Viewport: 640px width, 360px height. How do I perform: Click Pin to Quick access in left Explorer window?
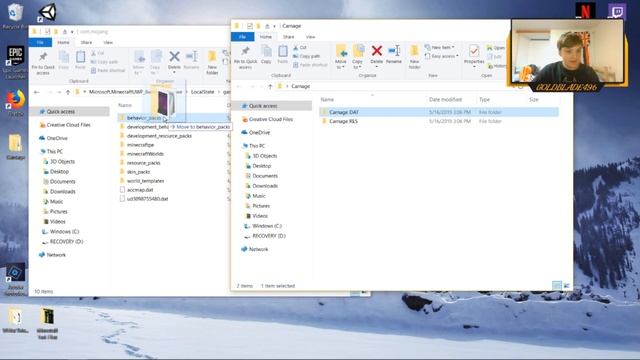pyautogui.click(x=43, y=62)
